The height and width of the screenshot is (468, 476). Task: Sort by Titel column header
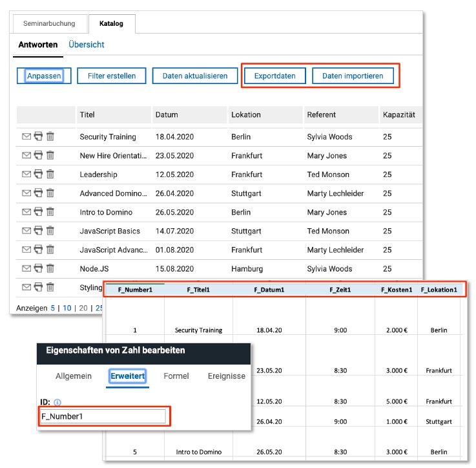coord(114,114)
